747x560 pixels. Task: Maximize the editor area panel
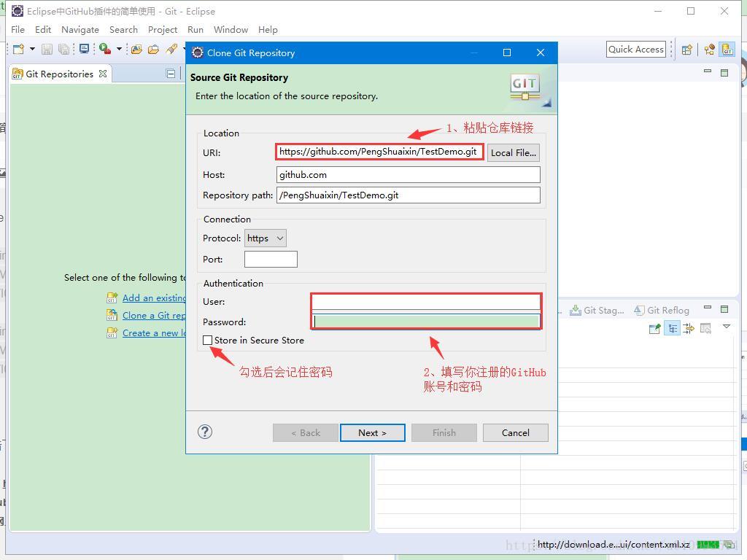[x=724, y=73]
